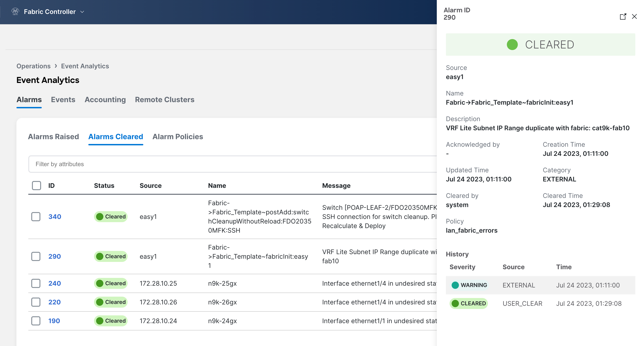Screen dimensions: 644x346
Task: Click alarm ID 340 link
Action: (x=55, y=216)
